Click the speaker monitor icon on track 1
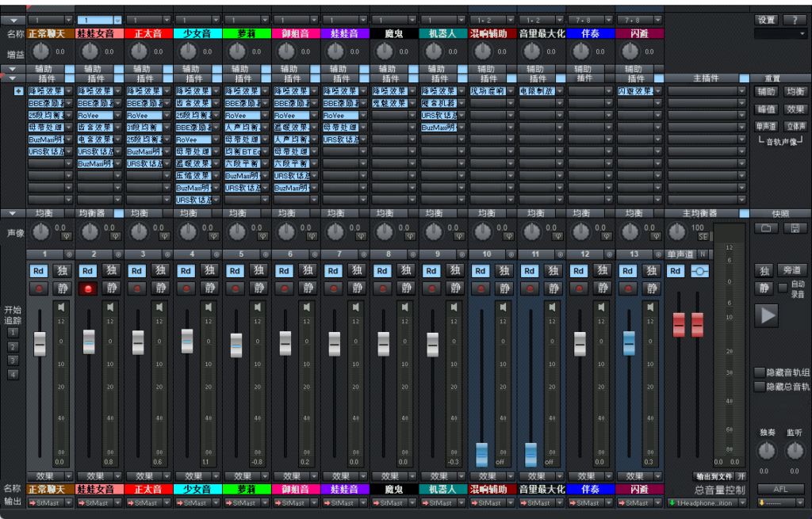This screenshot has width=812, height=519. pos(62,307)
